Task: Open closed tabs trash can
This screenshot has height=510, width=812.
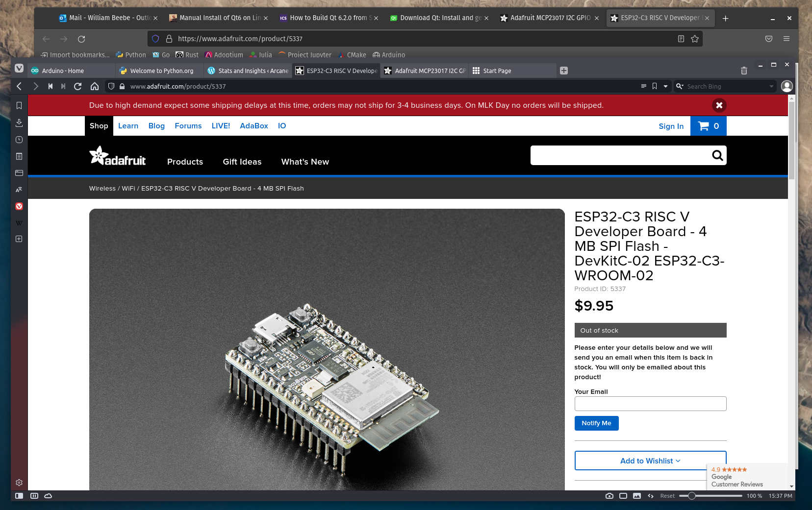Action: tap(744, 71)
